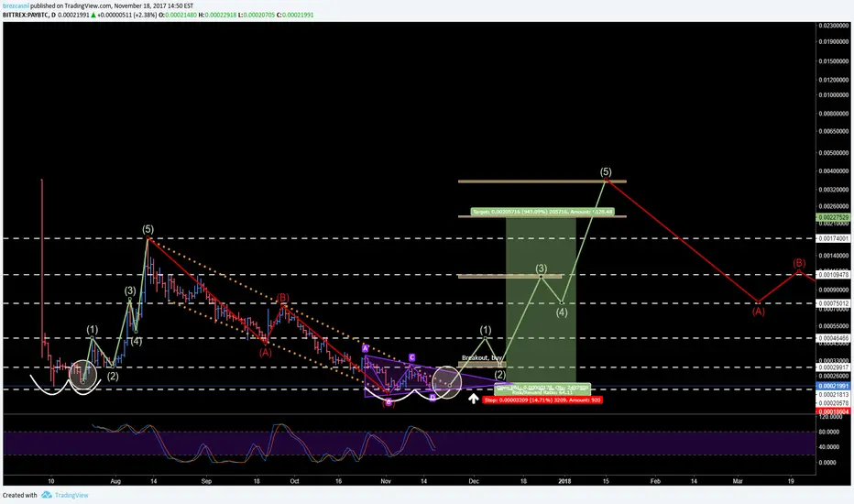
Task: Click the 0.00109478 price level label
Action: click(834, 275)
